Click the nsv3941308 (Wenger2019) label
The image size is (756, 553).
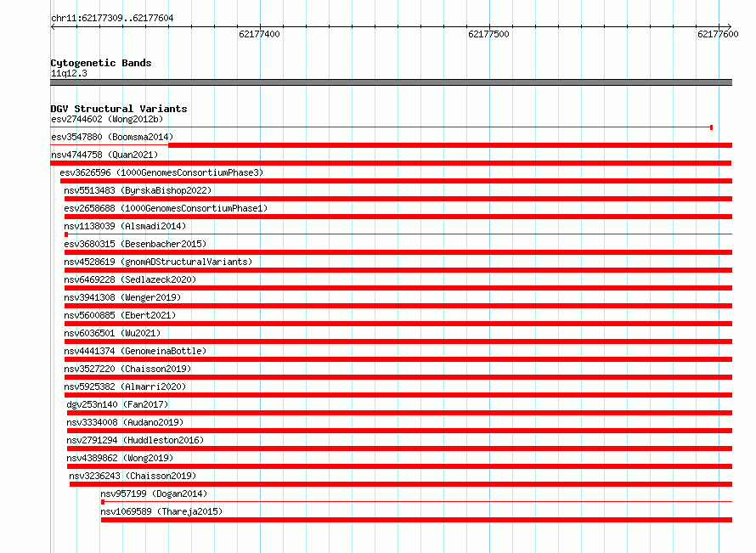[122, 297]
